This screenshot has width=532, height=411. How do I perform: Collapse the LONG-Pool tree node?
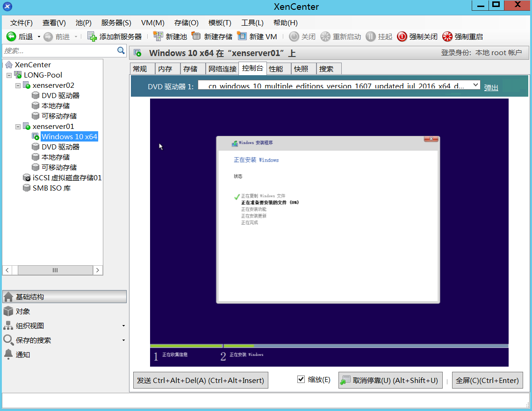pyautogui.click(x=9, y=75)
